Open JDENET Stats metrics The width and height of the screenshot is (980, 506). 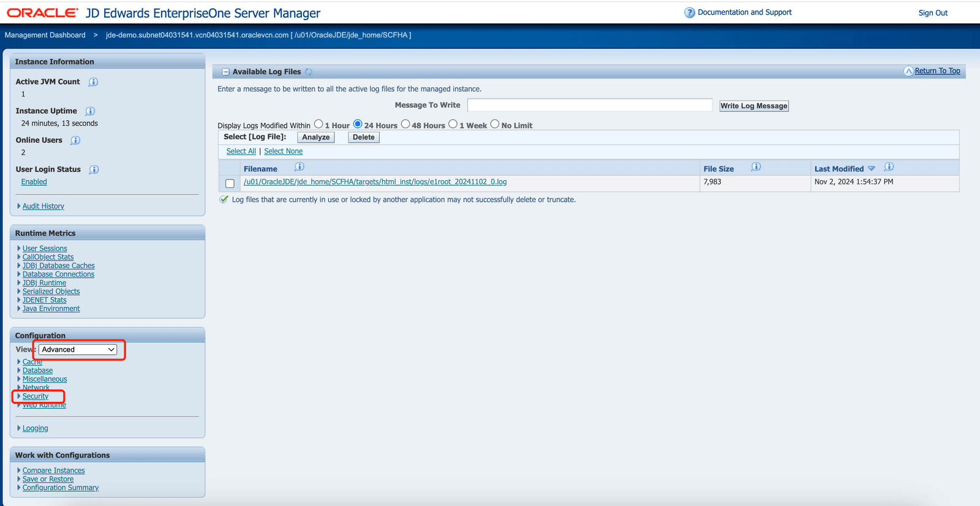pos(45,300)
